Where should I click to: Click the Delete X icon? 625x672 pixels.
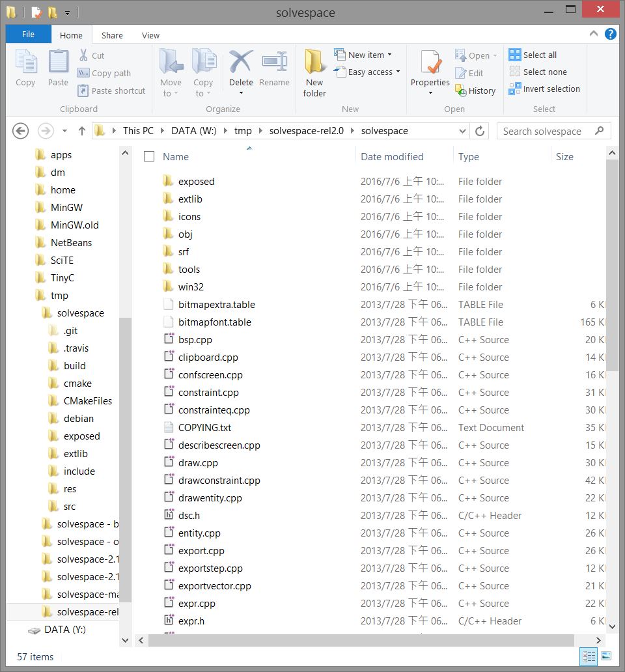pos(241,62)
